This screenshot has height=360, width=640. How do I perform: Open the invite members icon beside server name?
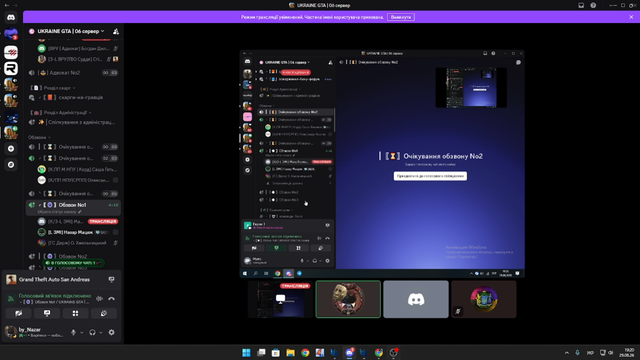[116, 31]
